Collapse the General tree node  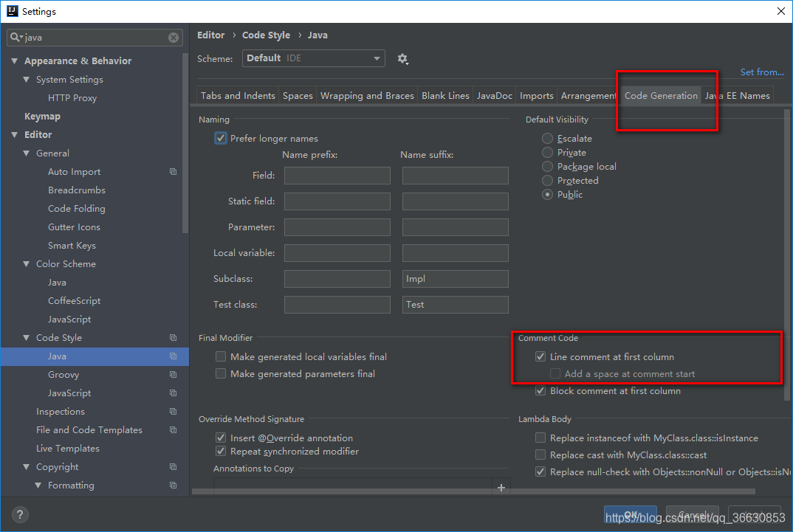(27, 153)
